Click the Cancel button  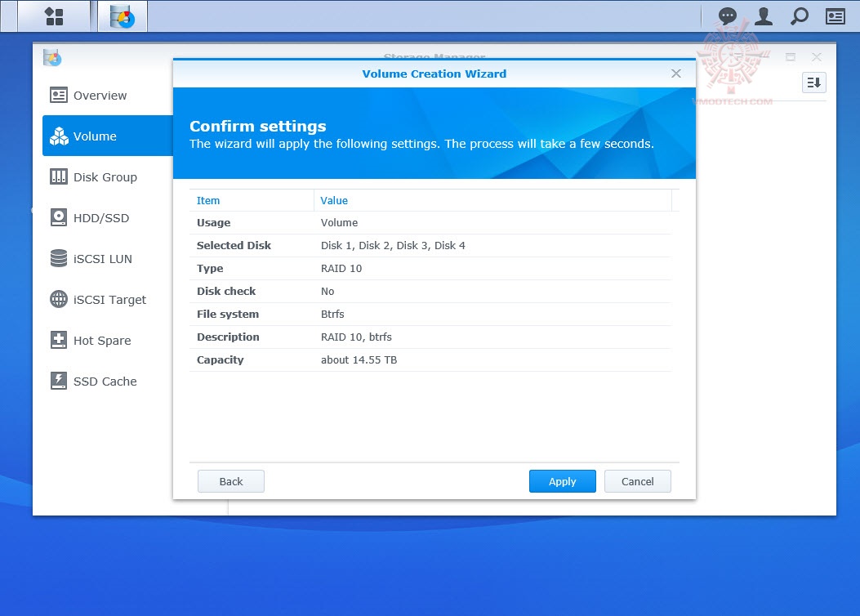[637, 481]
